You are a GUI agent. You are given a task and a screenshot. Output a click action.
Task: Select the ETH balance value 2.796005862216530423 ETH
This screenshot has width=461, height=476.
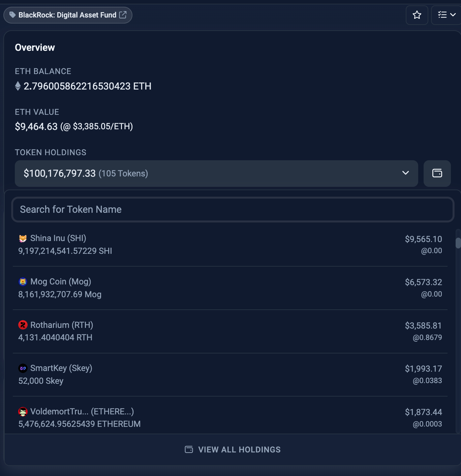(87, 86)
